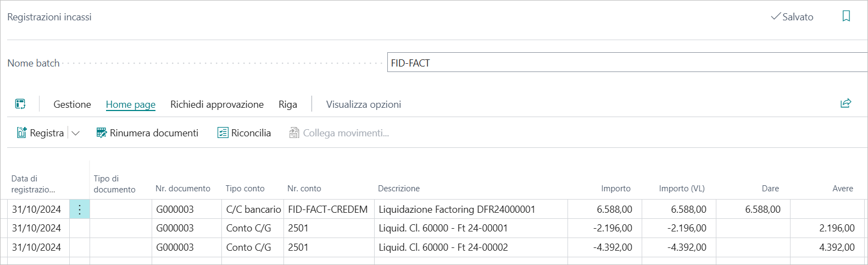The height and width of the screenshot is (265, 868).
Task: Click the Collega movimenti icon
Action: click(x=294, y=133)
